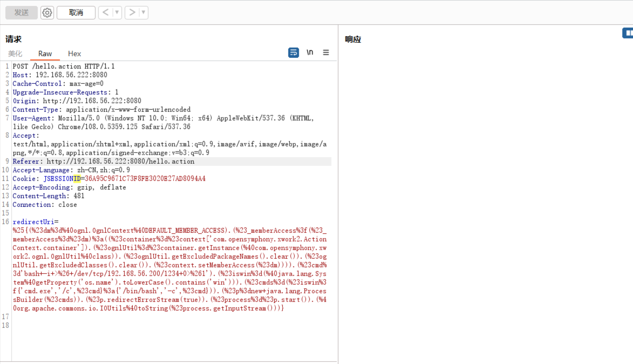Click the "Cache-Control: max-age=0" line
633x364 pixels.
tap(58, 83)
